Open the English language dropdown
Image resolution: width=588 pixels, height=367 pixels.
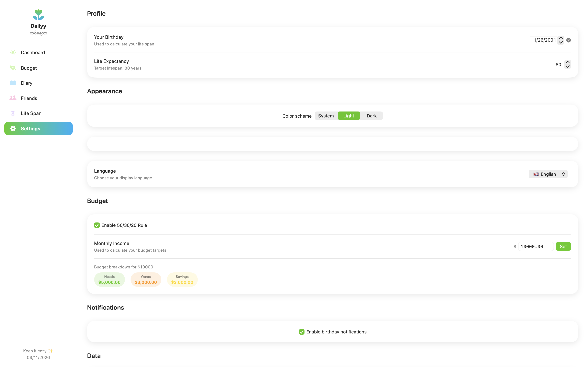coord(548,174)
